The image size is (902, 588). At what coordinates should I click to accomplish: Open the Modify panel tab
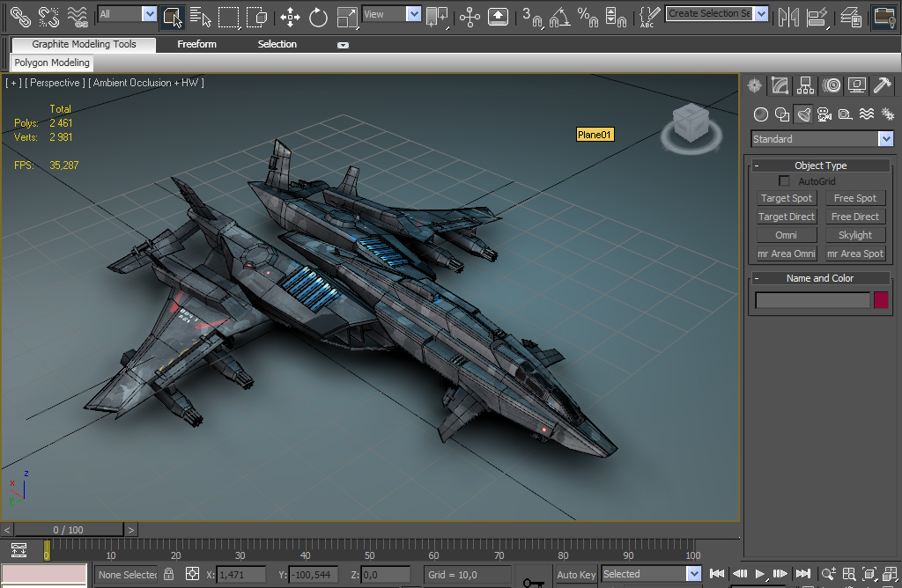tap(780, 85)
